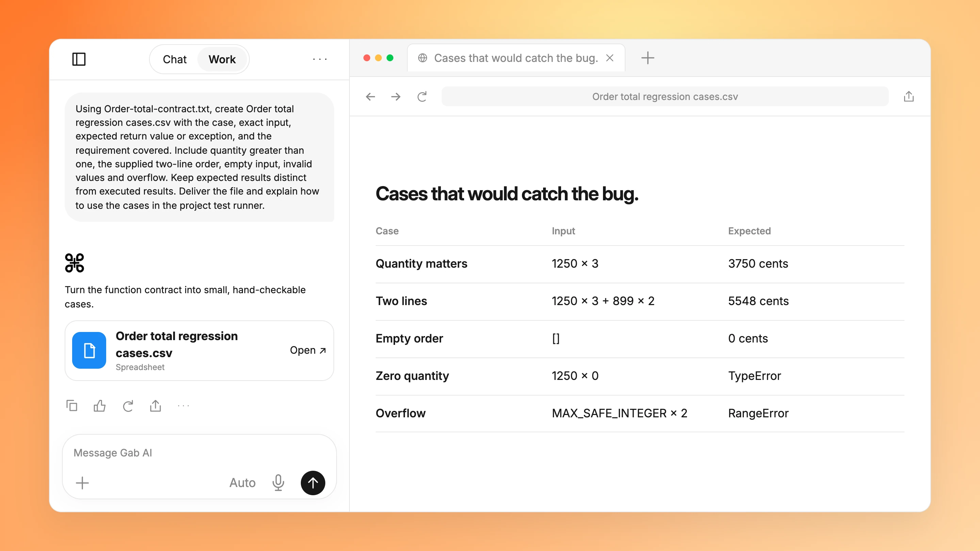
Task: Click the 'Input' column header
Action: (563, 231)
